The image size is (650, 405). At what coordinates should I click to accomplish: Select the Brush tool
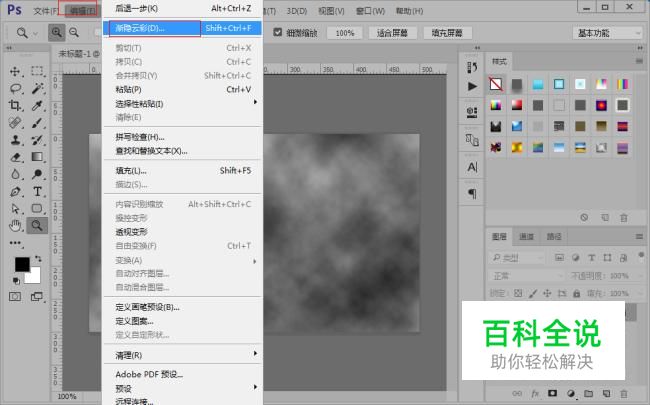pyautogui.click(x=37, y=123)
